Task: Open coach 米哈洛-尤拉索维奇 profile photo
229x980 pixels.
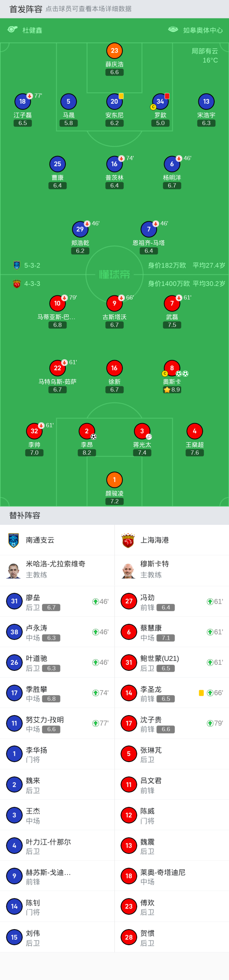Action: (x=14, y=570)
